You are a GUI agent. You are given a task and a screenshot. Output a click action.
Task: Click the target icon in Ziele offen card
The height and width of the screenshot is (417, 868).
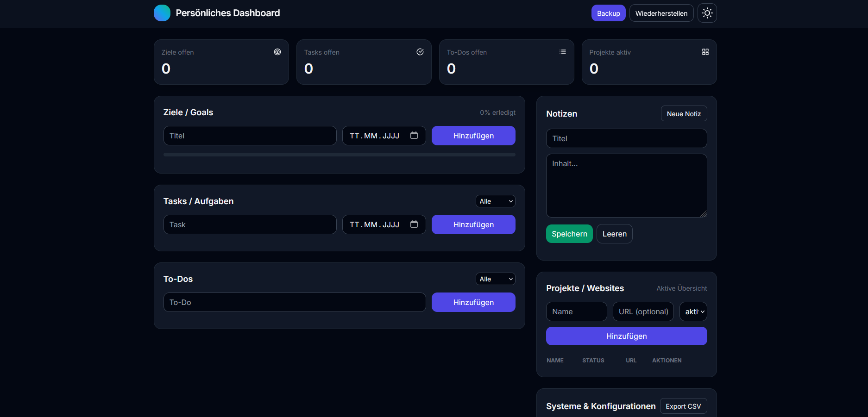click(277, 52)
